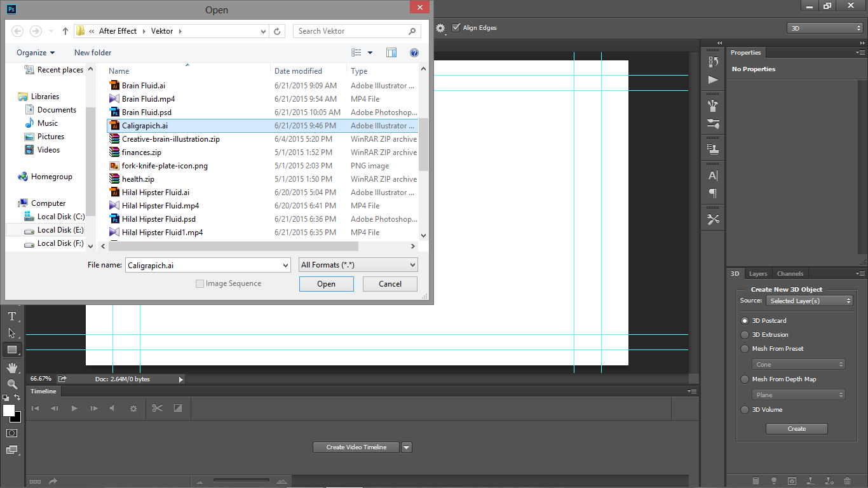Click the Open button in dialog
This screenshot has width=868, height=488.
[x=327, y=284]
